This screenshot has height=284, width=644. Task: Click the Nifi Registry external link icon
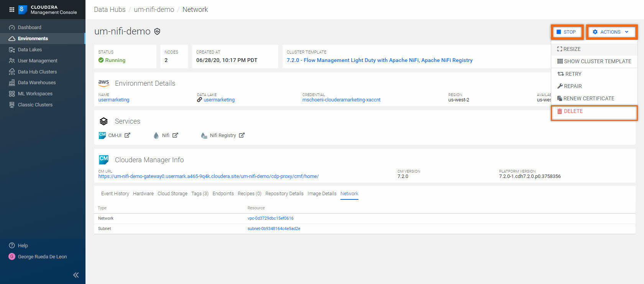tap(242, 135)
